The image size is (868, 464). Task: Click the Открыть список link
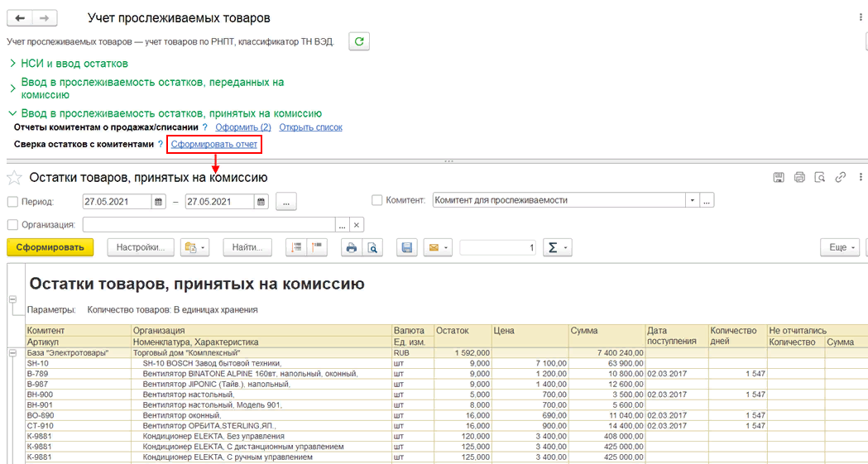(x=310, y=127)
